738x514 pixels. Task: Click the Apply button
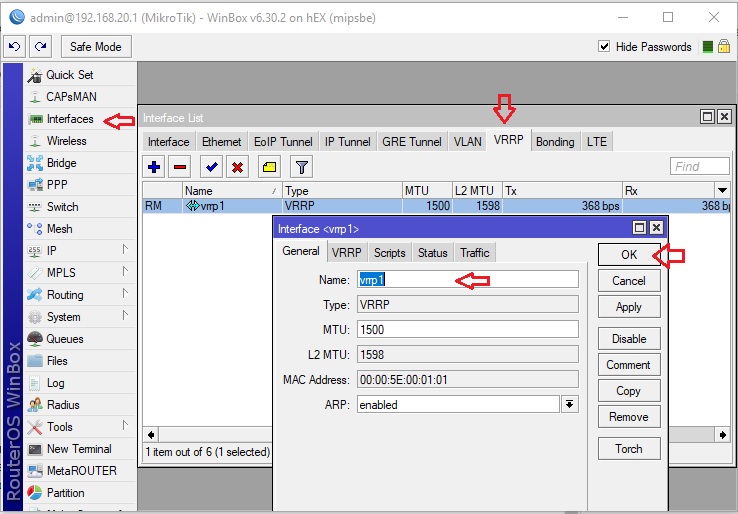629,307
